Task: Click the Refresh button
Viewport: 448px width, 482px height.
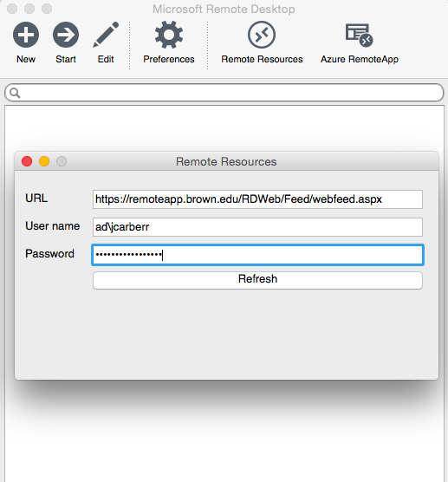Action: click(x=257, y=280)
